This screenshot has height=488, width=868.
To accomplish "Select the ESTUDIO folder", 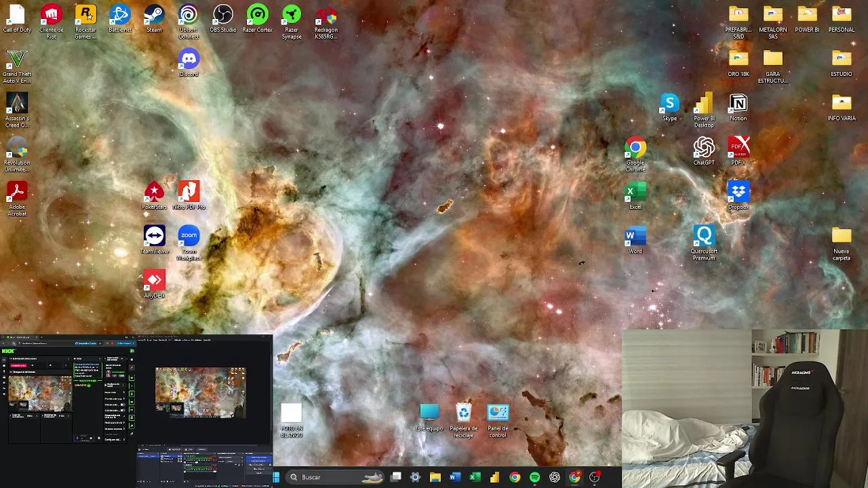I will (x=842, y=64).
